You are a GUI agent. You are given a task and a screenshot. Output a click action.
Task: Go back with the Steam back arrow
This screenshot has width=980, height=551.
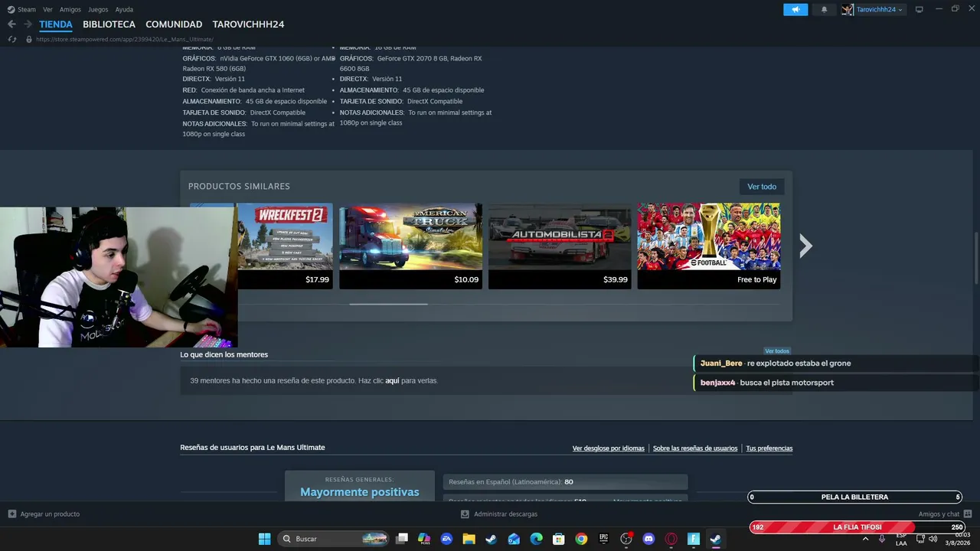point(11,24)
